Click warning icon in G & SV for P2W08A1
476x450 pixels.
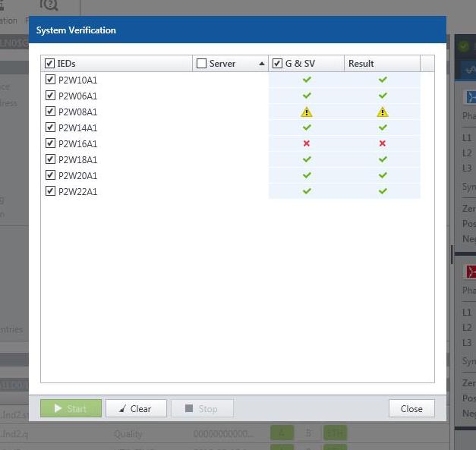(x=307, y=112)
